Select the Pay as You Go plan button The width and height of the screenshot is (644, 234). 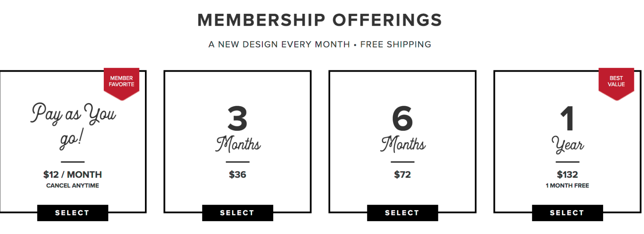click(72, 213)
